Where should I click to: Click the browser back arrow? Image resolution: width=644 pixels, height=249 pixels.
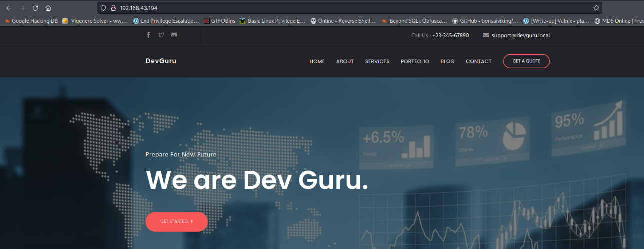9,8
